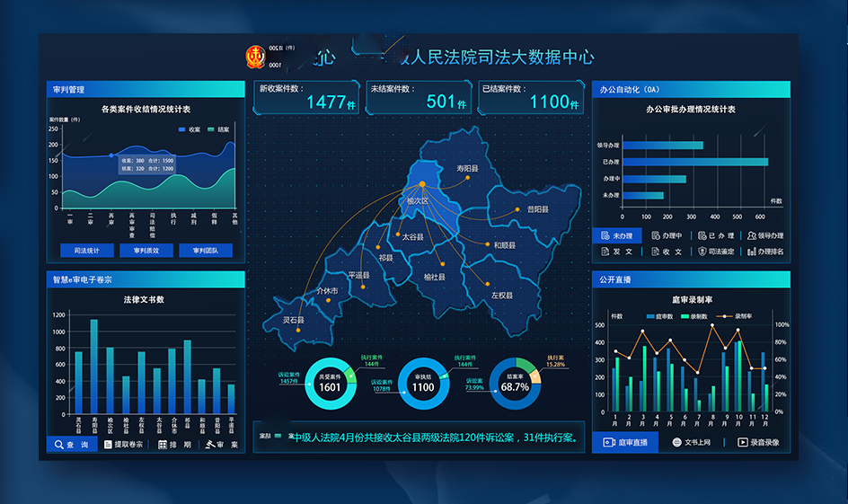Switch to the 庭审直播 tab
Image resolution: width=848 pixels, height=504 pixels.
[625, 442]
